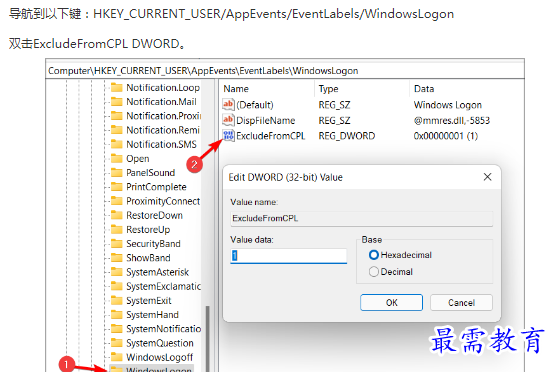The height and width of the screenshot is (372, 553).
Task: Click the DispFileName string value icon
Action: pyautogui.click(x=228, y=120)
